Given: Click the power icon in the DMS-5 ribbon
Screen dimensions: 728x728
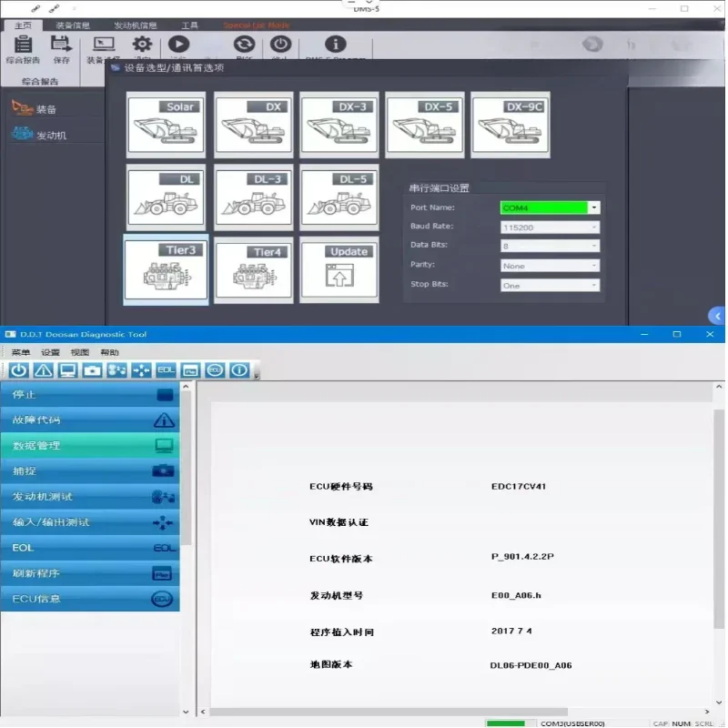Looking at the screenshot, I should pyautogui.click(x=280, y=44).
